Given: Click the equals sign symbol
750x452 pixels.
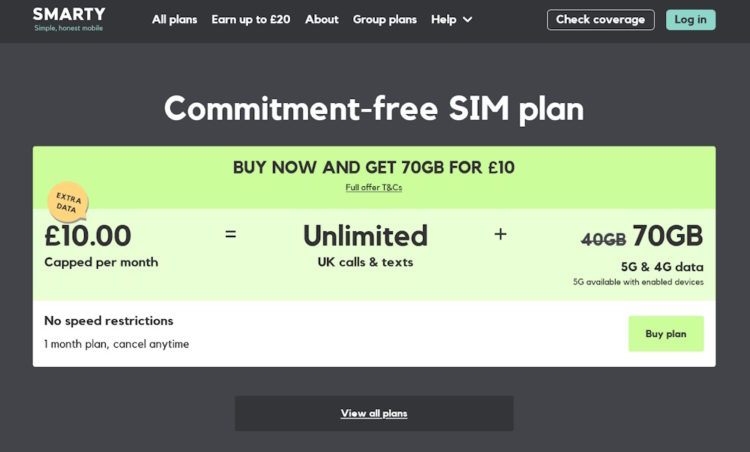Looking at the screenshot, I should (x=230, y=234).
